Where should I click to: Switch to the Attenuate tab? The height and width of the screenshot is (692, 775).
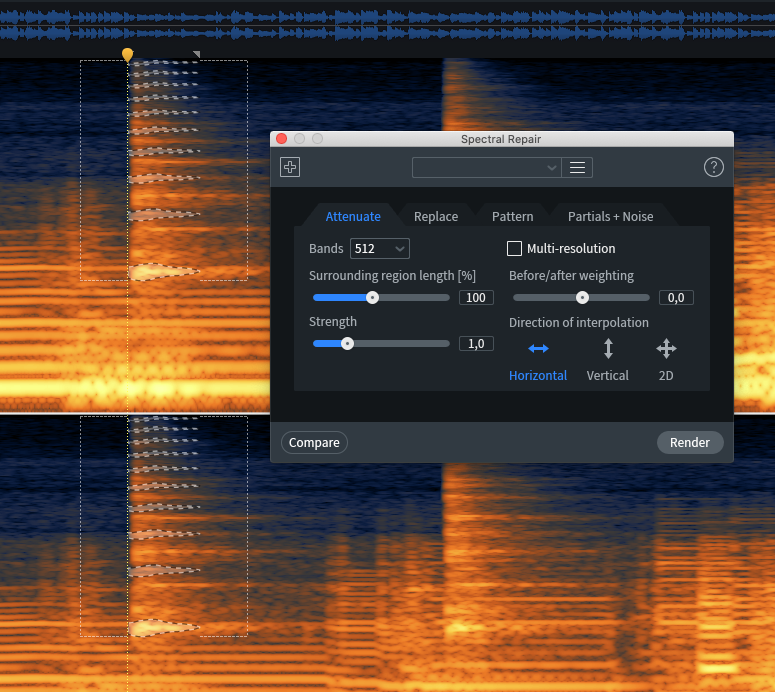353,216
